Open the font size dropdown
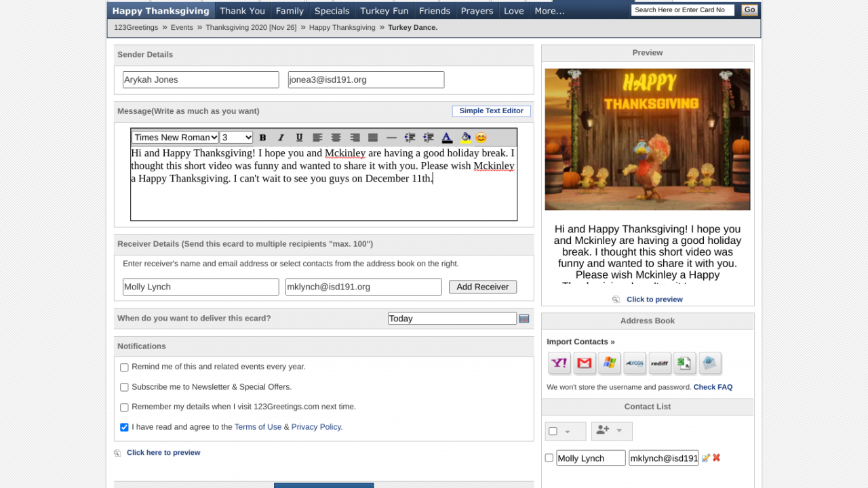 pyautogui.click(x=237, y=138)
